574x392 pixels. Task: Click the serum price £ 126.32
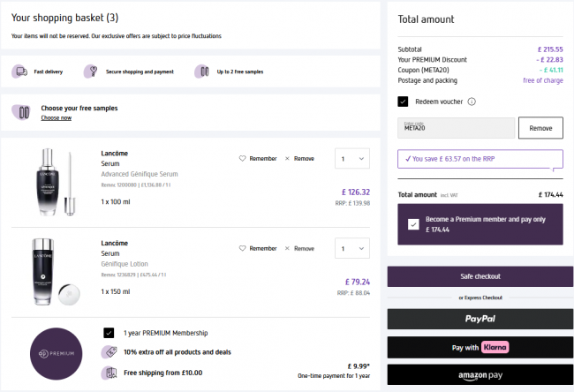click(x=356, y=192)
